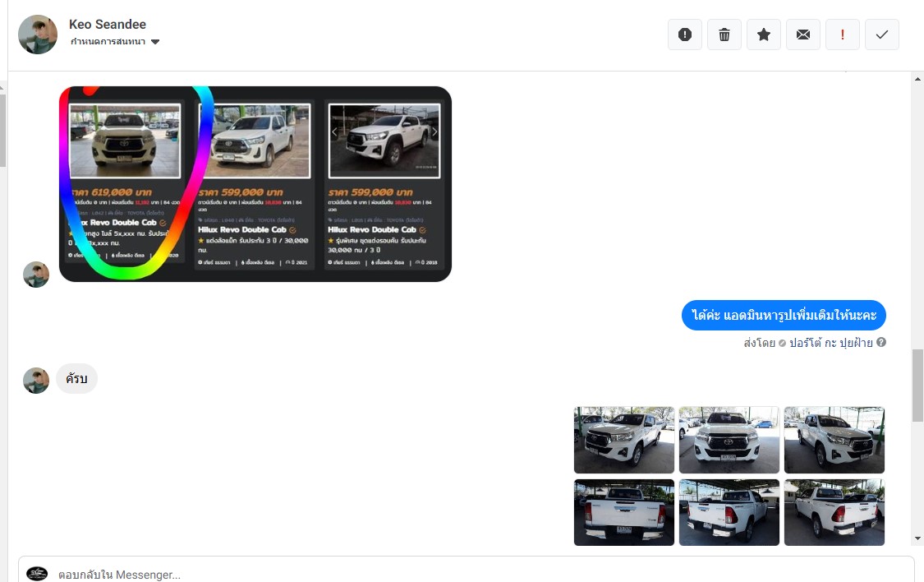Image resolution: width=924 pixels, height=582 pixels.
Task: Click the chat scrollbar up arrow
Action: (x=917, y=79)
